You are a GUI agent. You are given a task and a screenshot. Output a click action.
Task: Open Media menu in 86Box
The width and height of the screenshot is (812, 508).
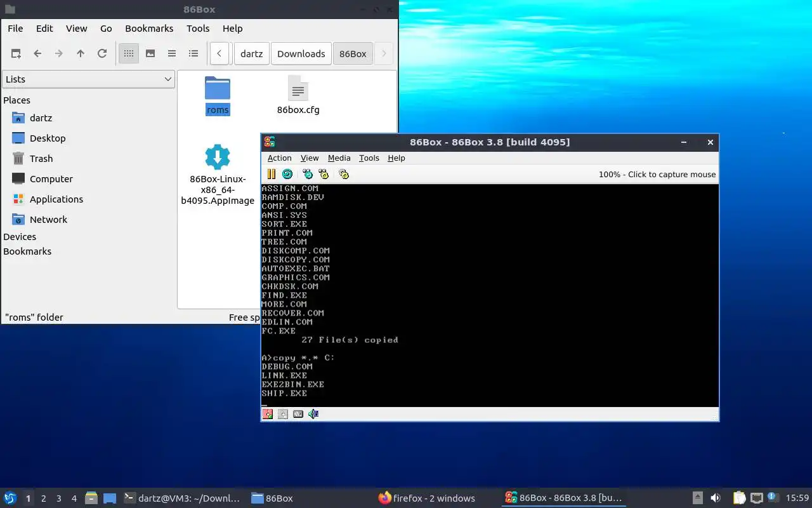tap(339, 158)
